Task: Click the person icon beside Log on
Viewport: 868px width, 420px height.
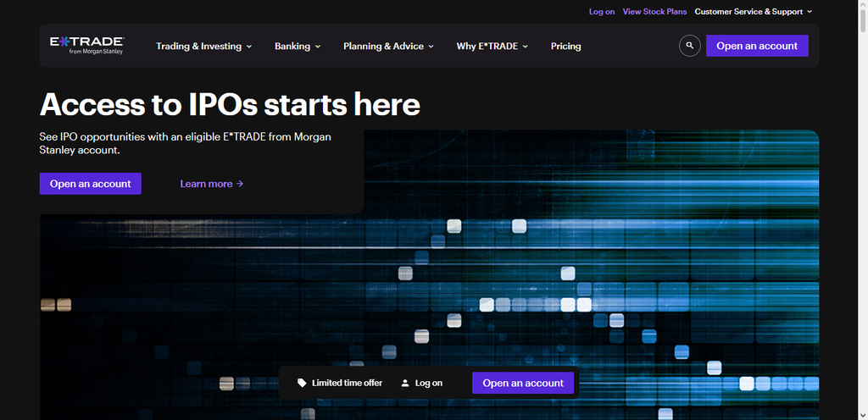Action: pos(405,383)
